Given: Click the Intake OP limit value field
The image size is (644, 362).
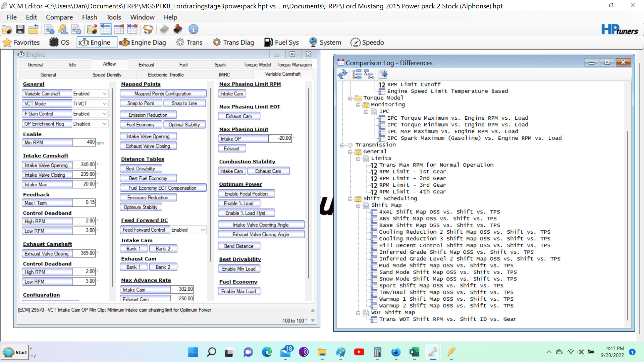Looking at the screenshot, I should coord(280,138).
